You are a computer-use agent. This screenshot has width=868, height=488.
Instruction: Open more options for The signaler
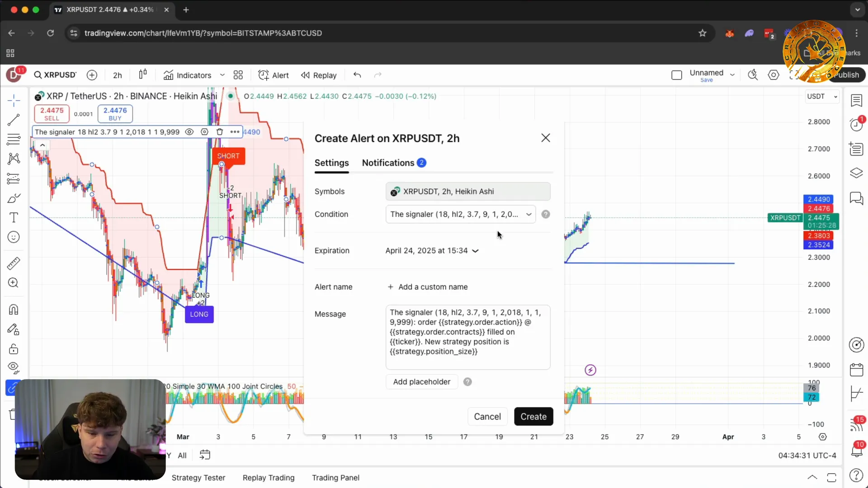click(235, 132)
